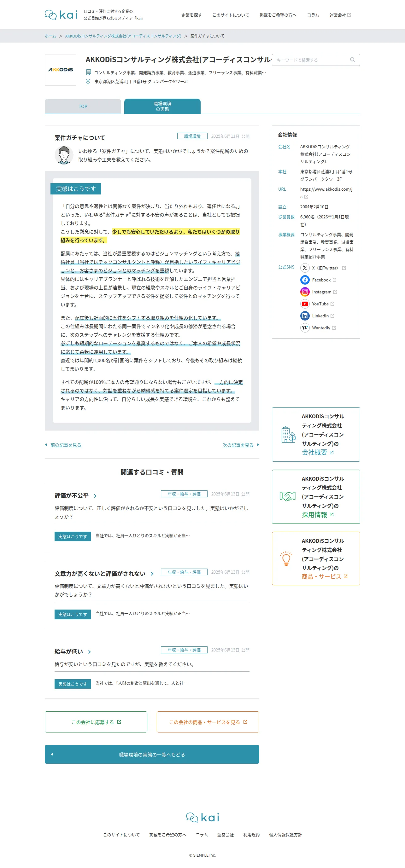The image size is (405, 868).
Task: Open the 会社概要 card with building icon
Action: 316,434
